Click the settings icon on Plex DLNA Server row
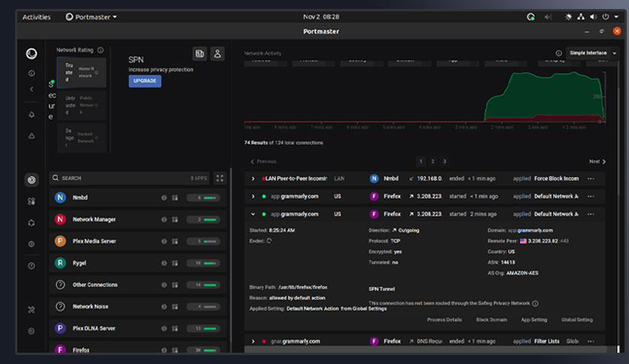 click(175, 329)
